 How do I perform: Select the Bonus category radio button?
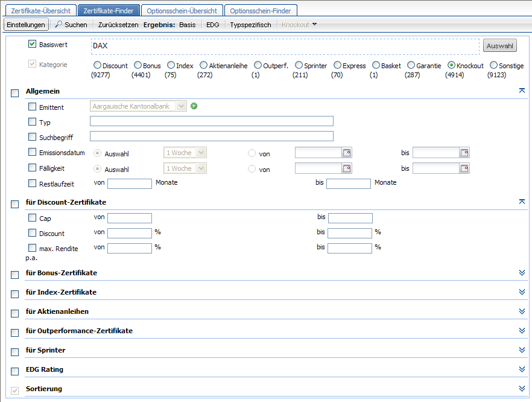tap(138, 65)
